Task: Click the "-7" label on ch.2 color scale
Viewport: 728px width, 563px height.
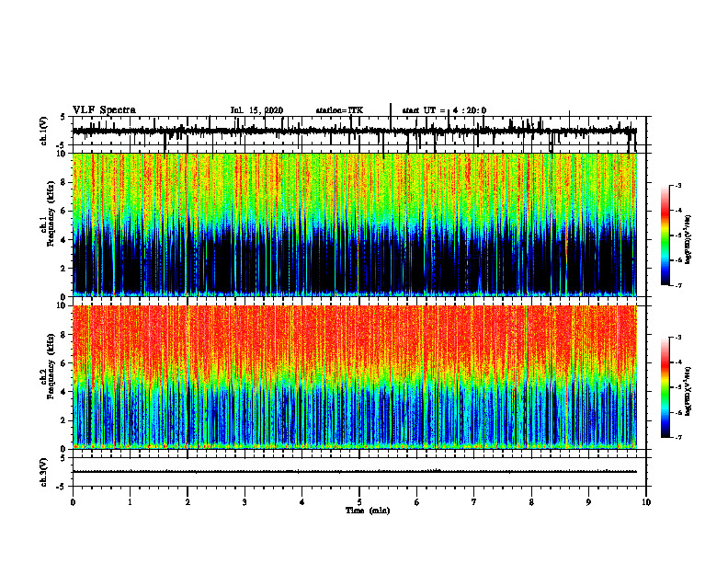Action: point(678,437)
